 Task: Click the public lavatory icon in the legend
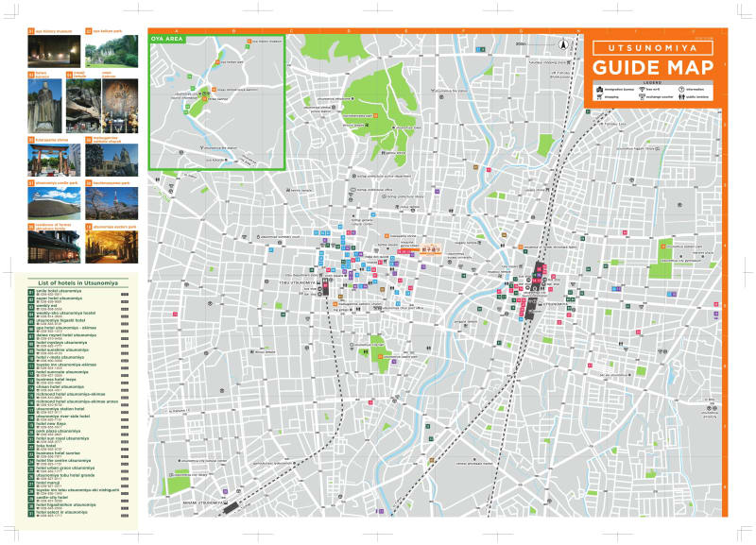pyautogui.click(x=681, y=97)
